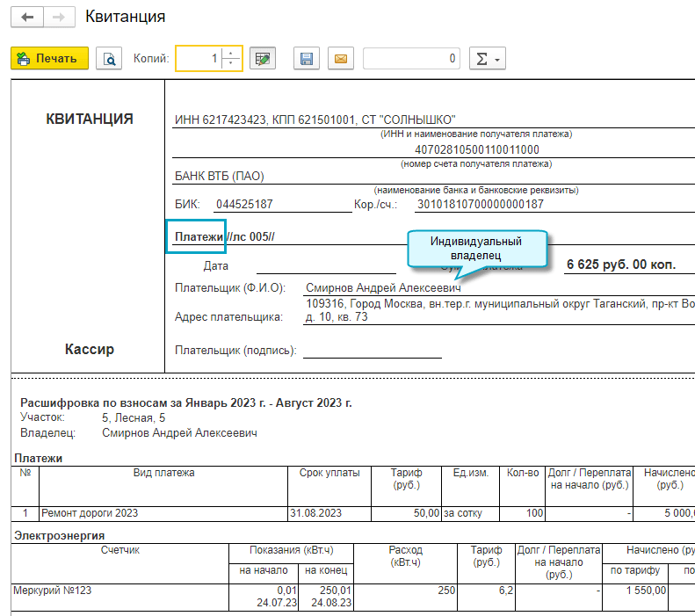Click payer name in Плательщик (Ф.И.О) line

383,288
